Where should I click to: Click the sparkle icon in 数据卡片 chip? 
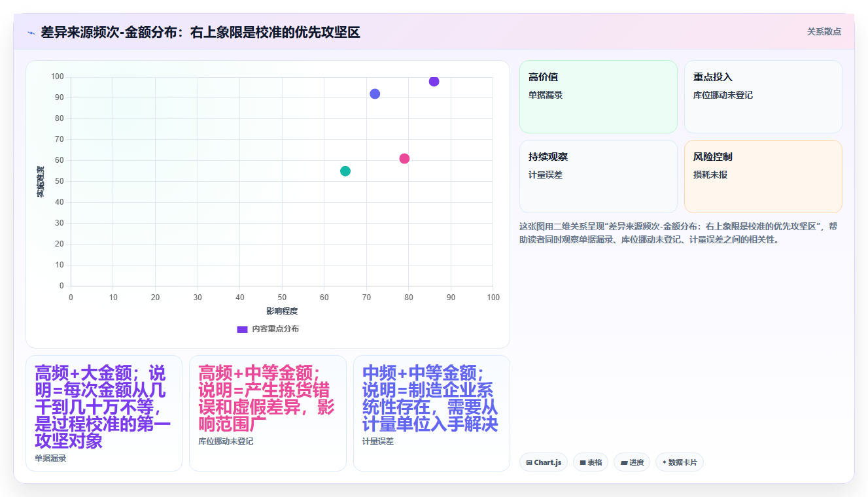click(x=665, y=462)
